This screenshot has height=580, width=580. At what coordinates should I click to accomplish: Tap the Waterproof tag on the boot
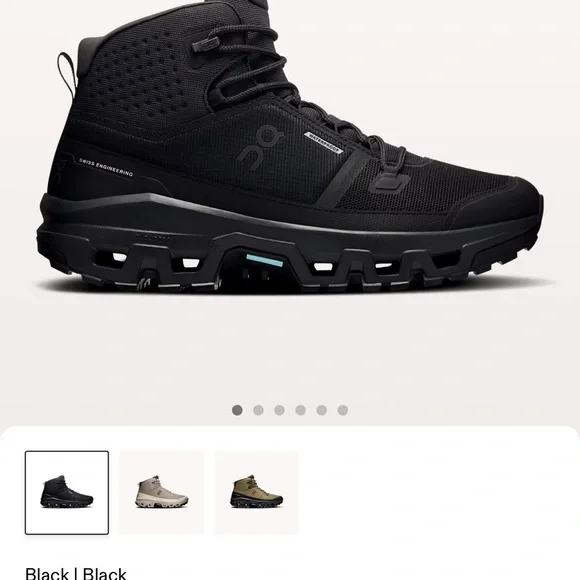[x=324, y=142]
